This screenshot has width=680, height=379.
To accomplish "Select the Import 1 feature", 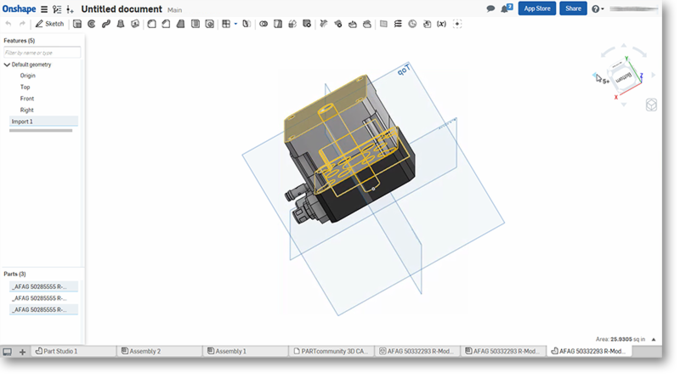I will click(x=43, y=121).
